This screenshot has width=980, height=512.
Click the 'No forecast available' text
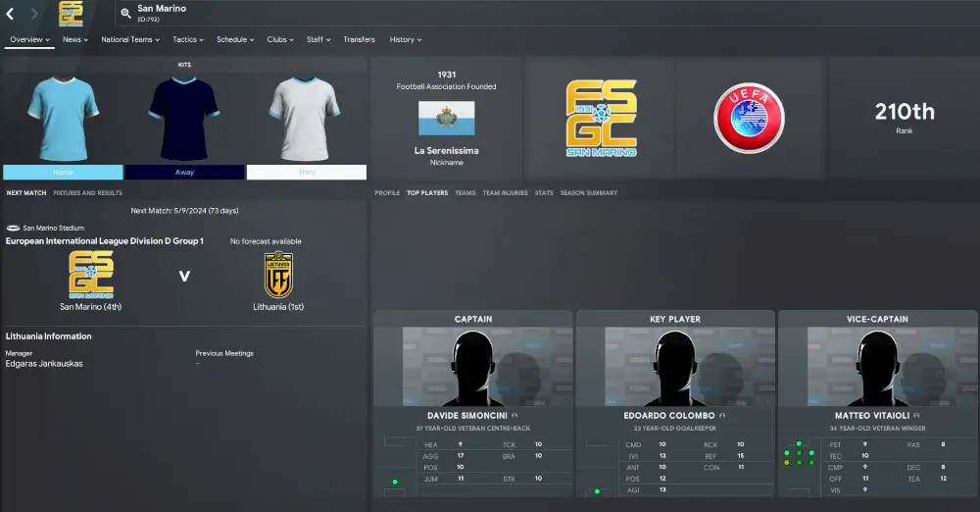[266, 241]
